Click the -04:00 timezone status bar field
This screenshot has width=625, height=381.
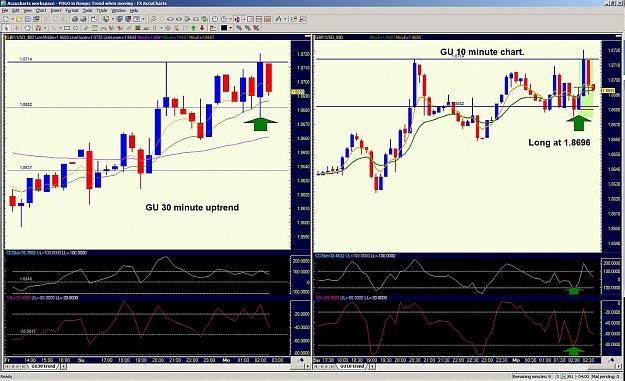click(582, 376)
